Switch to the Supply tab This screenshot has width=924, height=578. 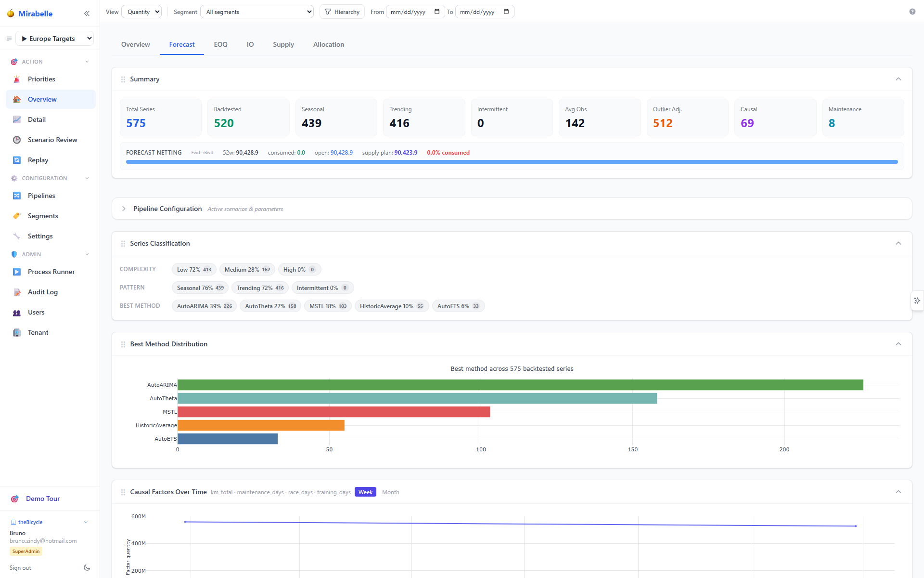point(283,44)
